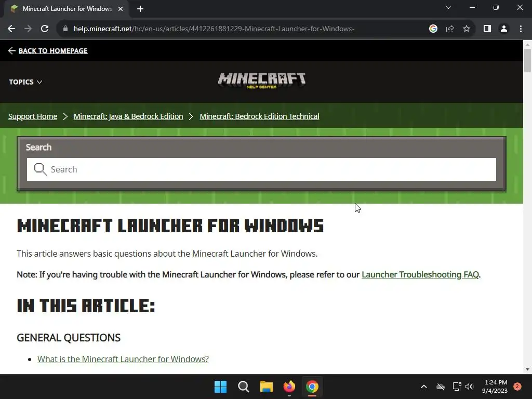Click the page scrollbar thumb
Image resolution: width=532 pixels, height=399 pixels.
coord(527,60)
